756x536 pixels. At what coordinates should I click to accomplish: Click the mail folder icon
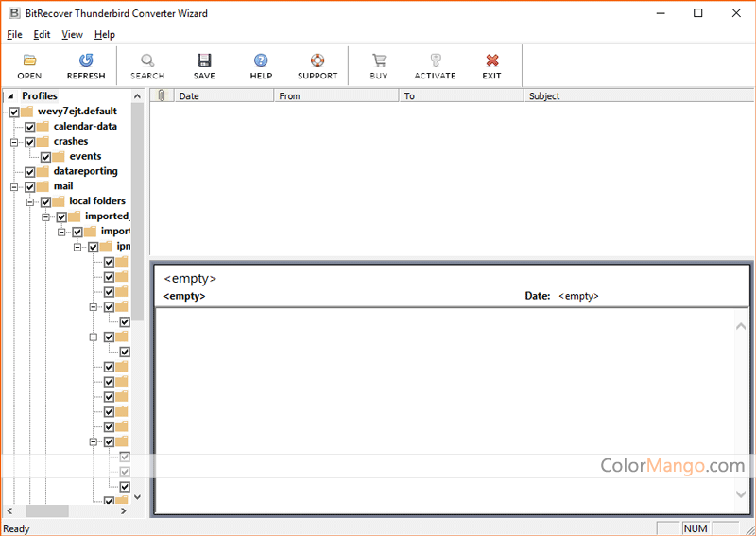coord(43,186)
